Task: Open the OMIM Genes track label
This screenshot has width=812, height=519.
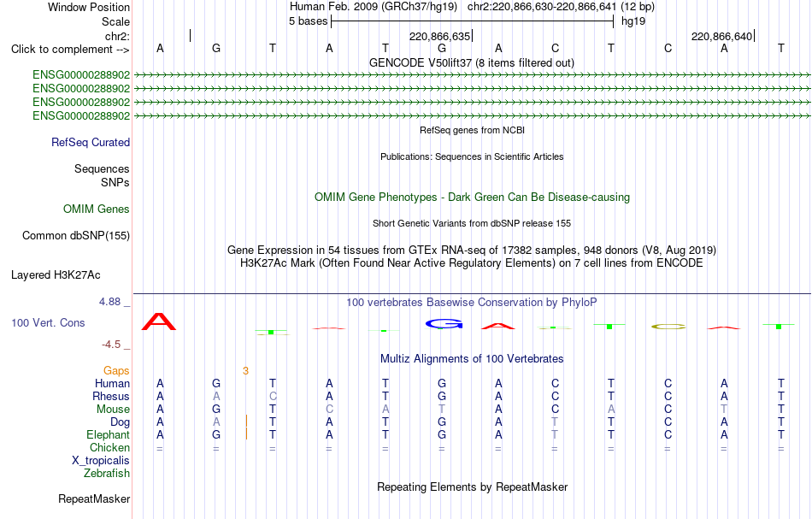Action: pyautogui.click(x=97, y=209)
